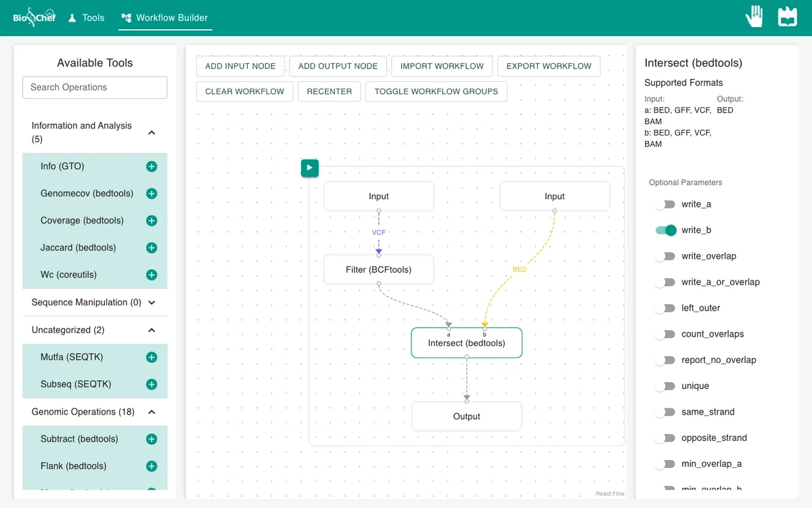This screenshot has height=508, width=812.
Task: Enable the opposite_strand switch
Action: [666, 438]
